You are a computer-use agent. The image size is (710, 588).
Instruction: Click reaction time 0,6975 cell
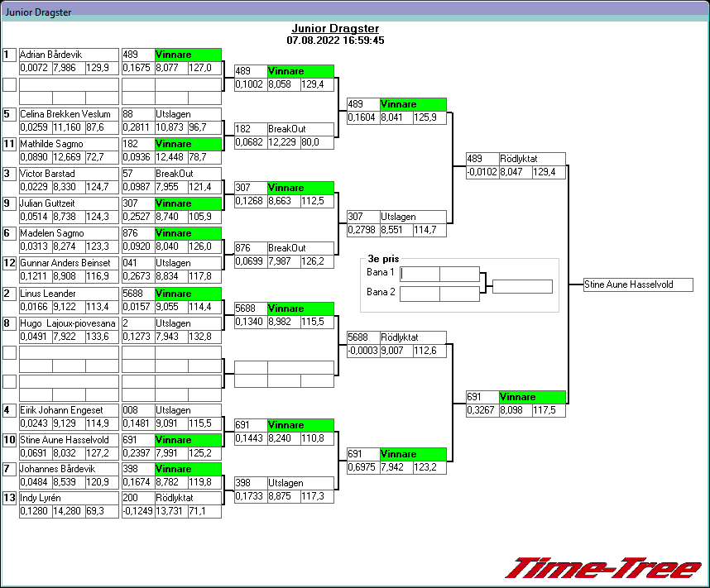point(363,467)
